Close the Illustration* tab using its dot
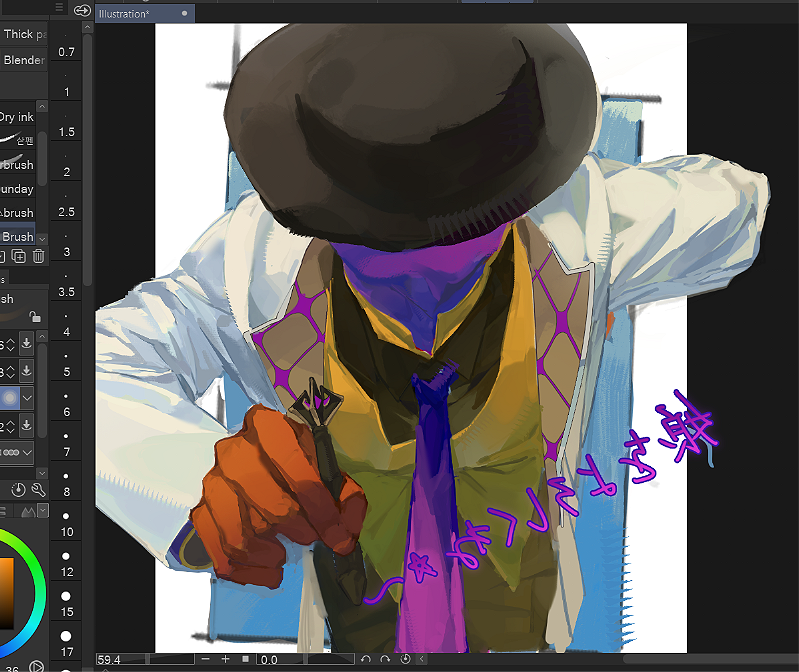The width and height of the screenshot is (799, 672). click(184, 14)
